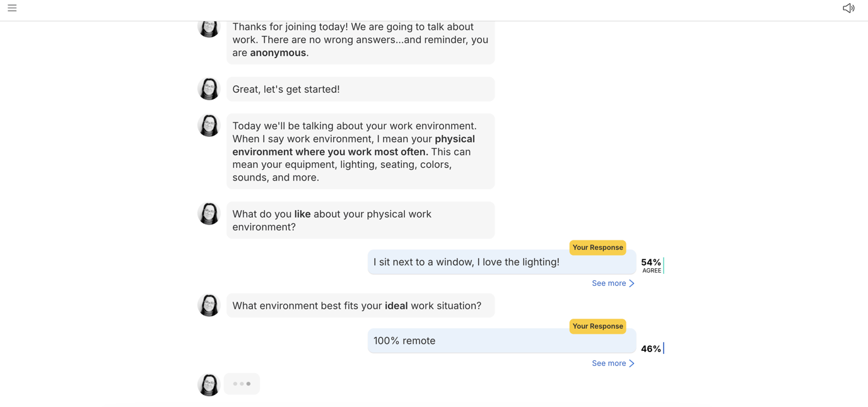Screen dimensions: 868x407
Task: Toggle the speaker sound icon
Action: coord(848,8)
